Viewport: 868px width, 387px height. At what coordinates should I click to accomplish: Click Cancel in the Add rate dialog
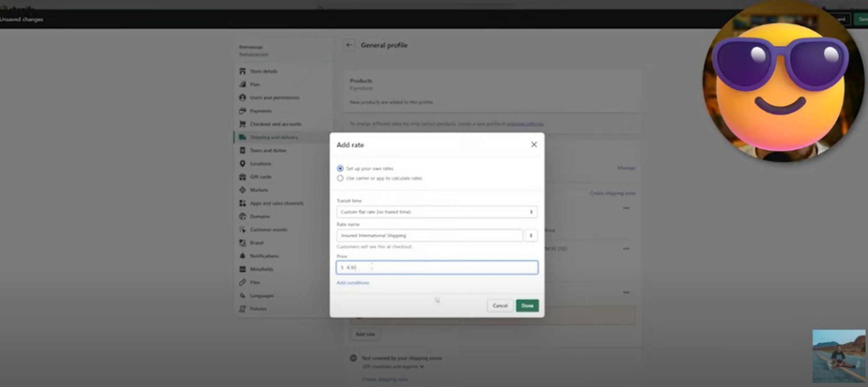tap(500, 306)
